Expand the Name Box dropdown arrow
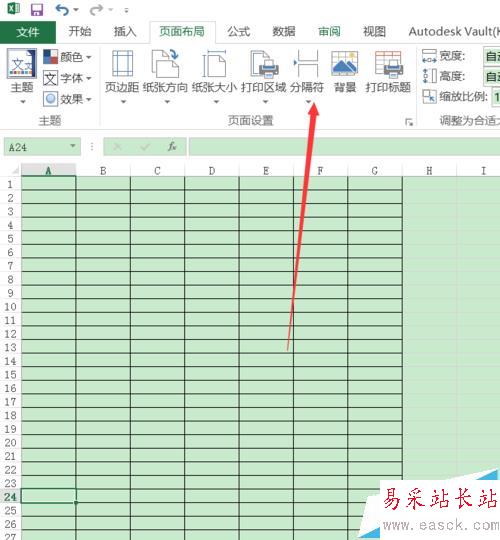 click(73, 146)
